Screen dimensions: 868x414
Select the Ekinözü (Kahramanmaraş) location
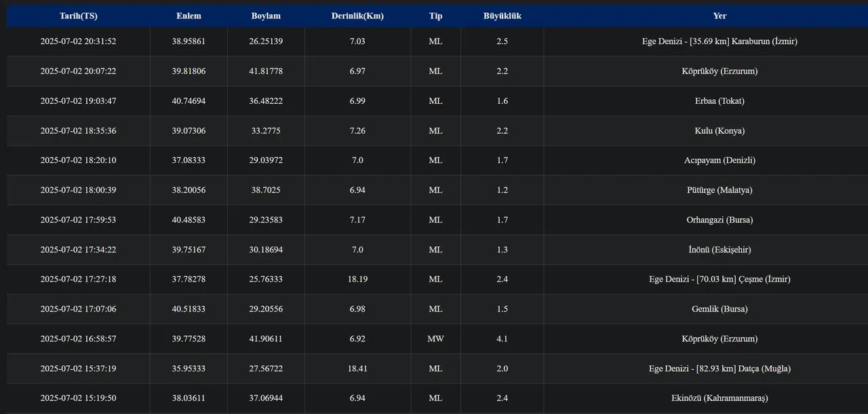click(x=719, y=398)
